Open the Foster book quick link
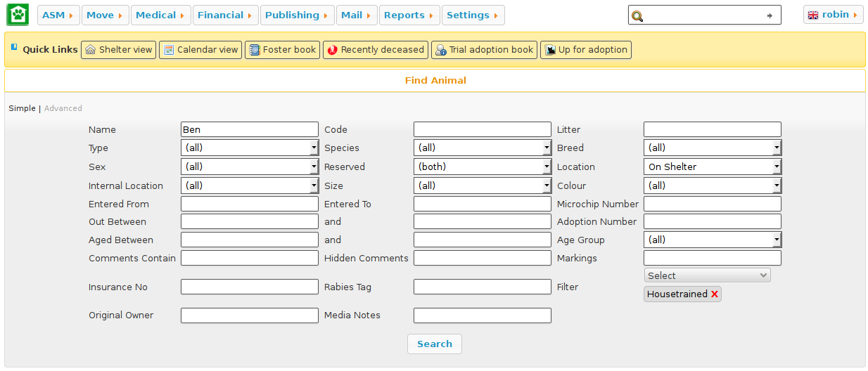 pos(282,50)
